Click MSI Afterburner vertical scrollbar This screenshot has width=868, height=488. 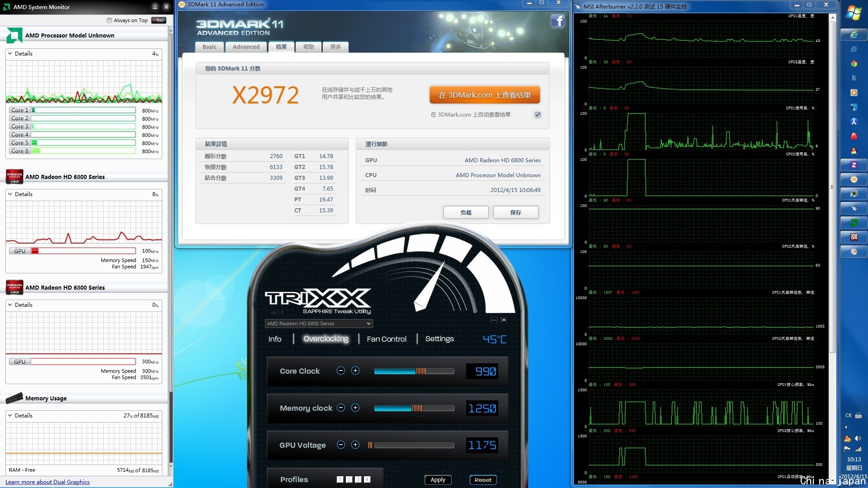pyautogui.click(x=832, y=186)
